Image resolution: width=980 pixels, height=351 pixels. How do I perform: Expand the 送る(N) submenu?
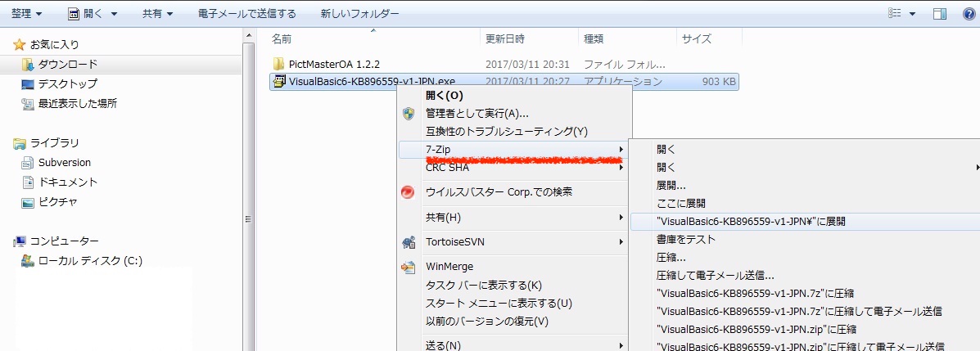pyautogui.click(x=514, y=345)
